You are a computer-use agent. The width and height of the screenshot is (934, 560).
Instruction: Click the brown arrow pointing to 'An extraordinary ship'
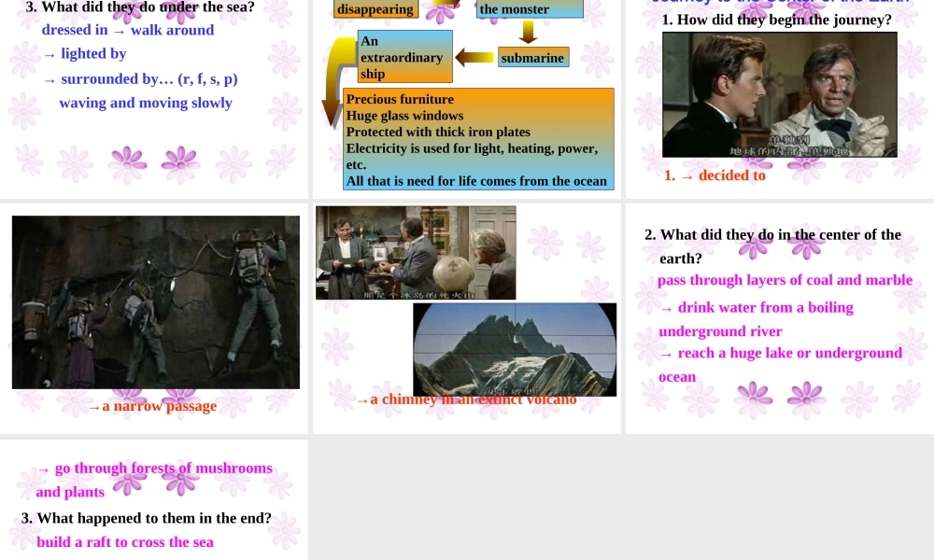click(474, 58)
